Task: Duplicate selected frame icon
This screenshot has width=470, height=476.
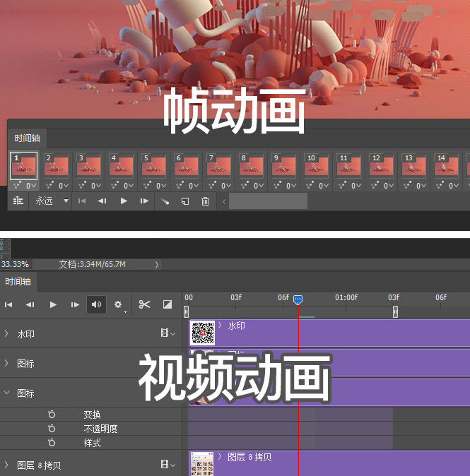Action: (185, 201)
